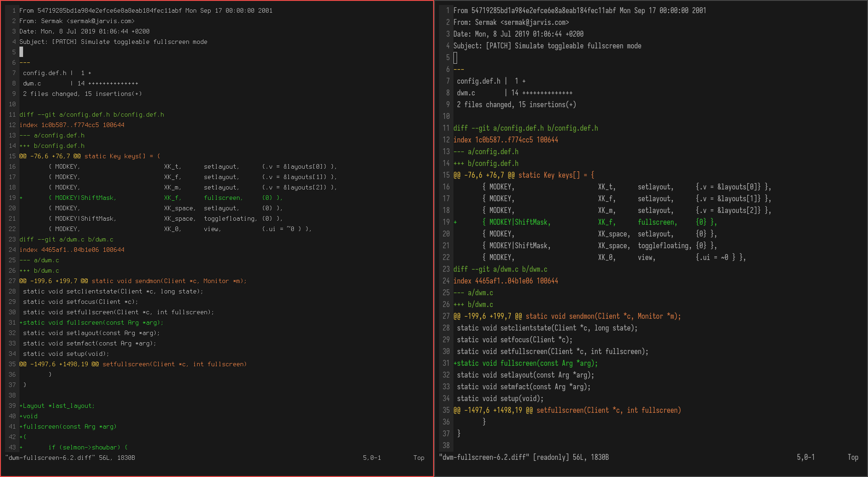Click "From: Sermak <sermak@jarvis.com>" in right window
868x477 pixels.
511,22
